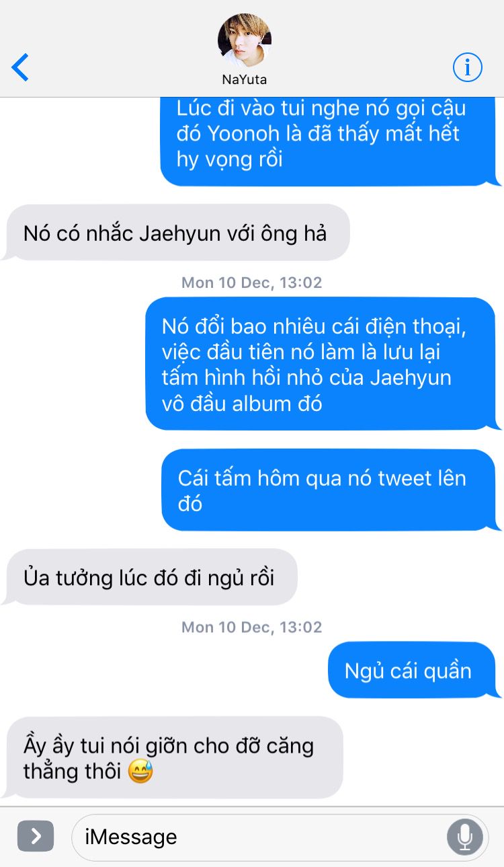Open the contact info icon
This screenshot has height=867, width=504.
tap(468, 67)
